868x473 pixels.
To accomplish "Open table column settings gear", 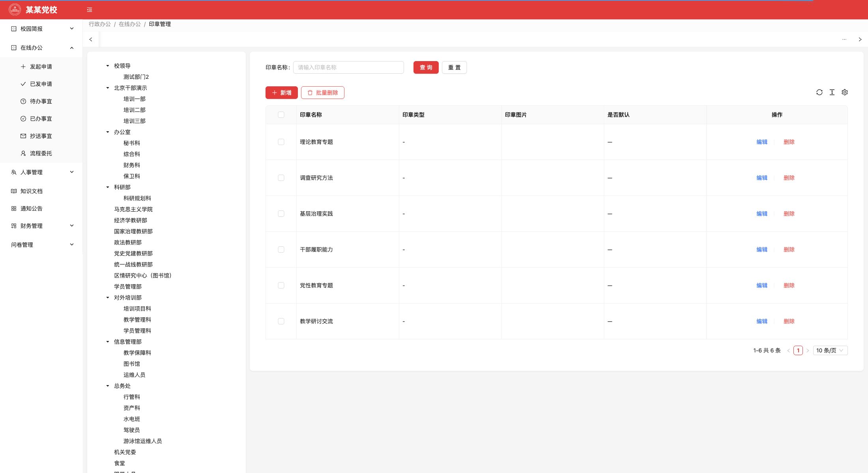I will 845,92.
